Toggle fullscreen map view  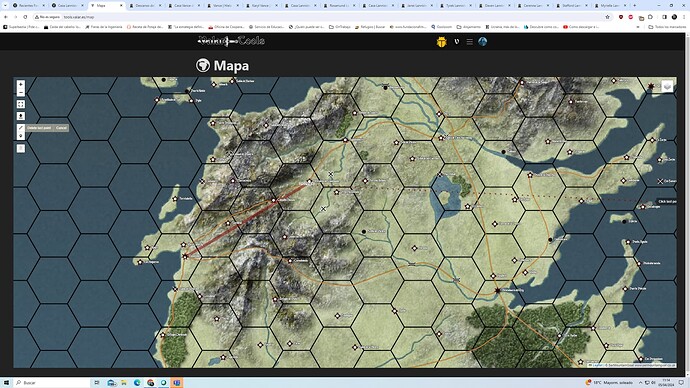21,104
